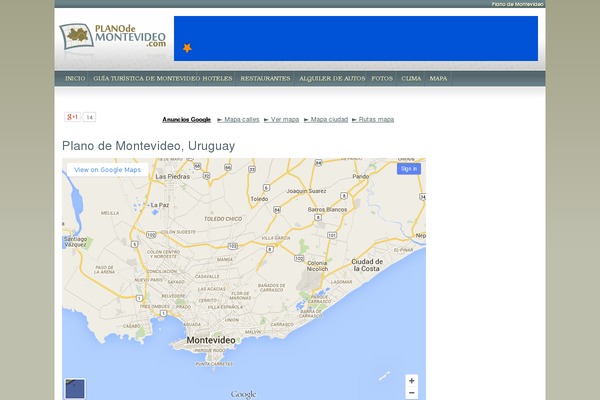600x400 pixels.
Task: Click the Las Piedras label on map
Action: pos(173,176)
